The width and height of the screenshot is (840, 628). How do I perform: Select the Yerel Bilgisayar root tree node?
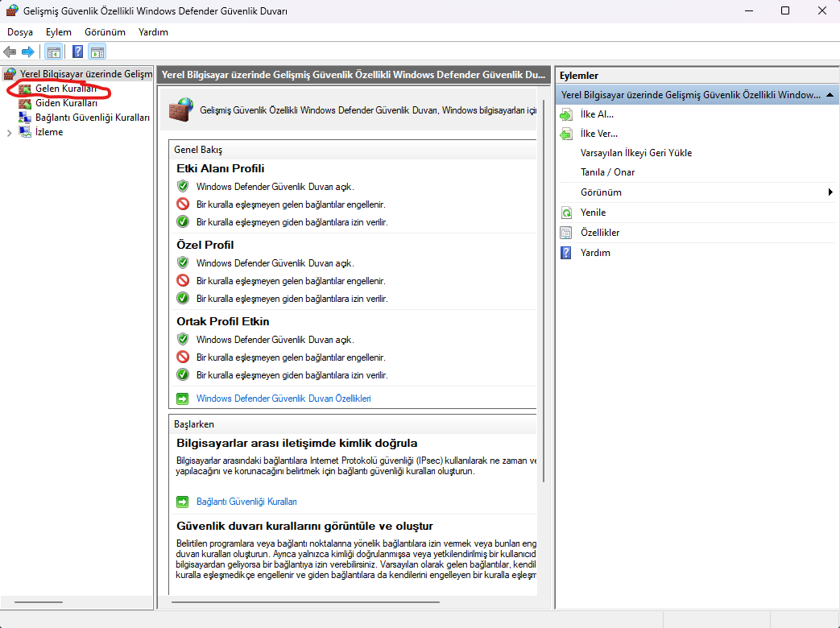pos(86,74)
